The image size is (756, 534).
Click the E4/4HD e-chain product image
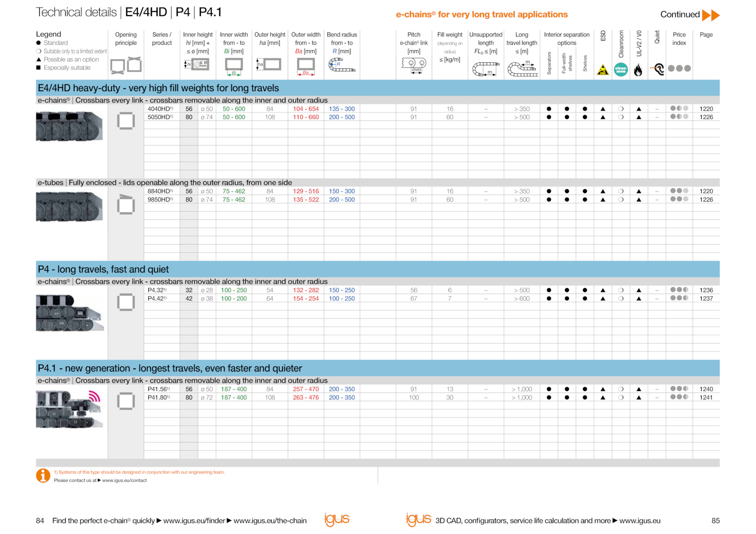pyautogui.click(x=69, y=126)
